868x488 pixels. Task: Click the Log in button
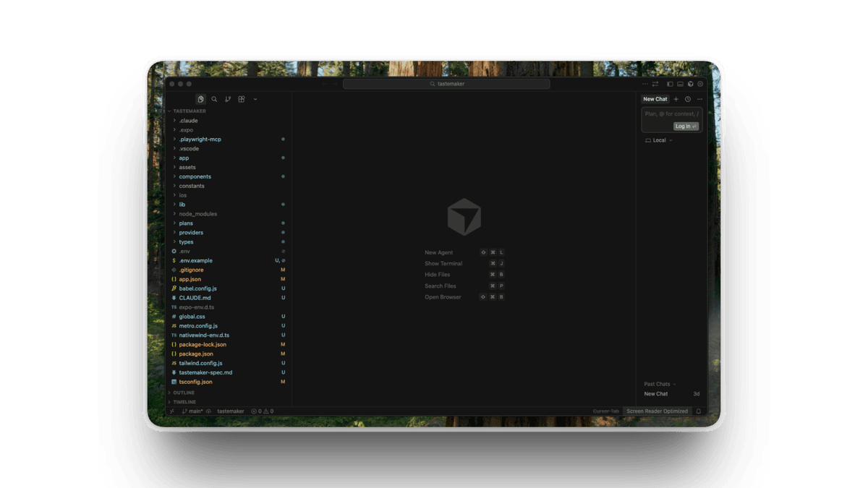[686, 127]
